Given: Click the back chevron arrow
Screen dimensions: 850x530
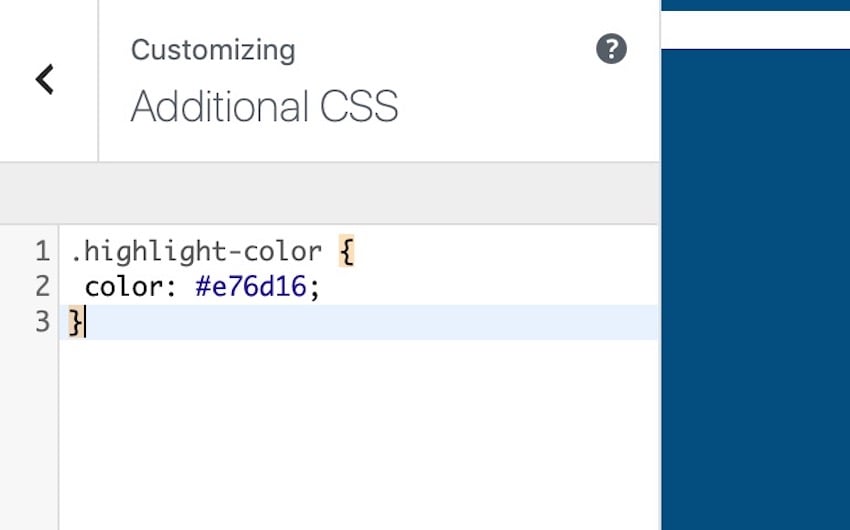Looking at the screenshot, I should pos(45,79).
